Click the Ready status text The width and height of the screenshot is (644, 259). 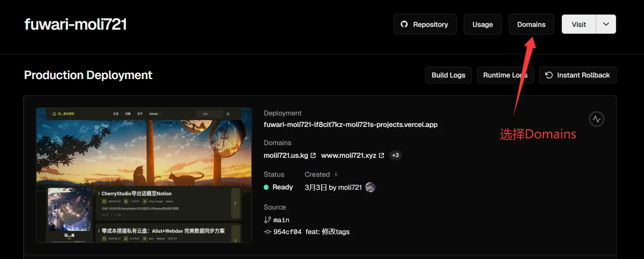(283, 187)
